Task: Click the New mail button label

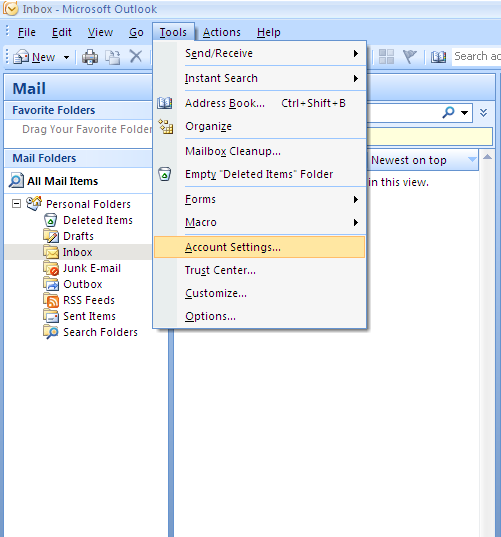Action: (43, 57)
